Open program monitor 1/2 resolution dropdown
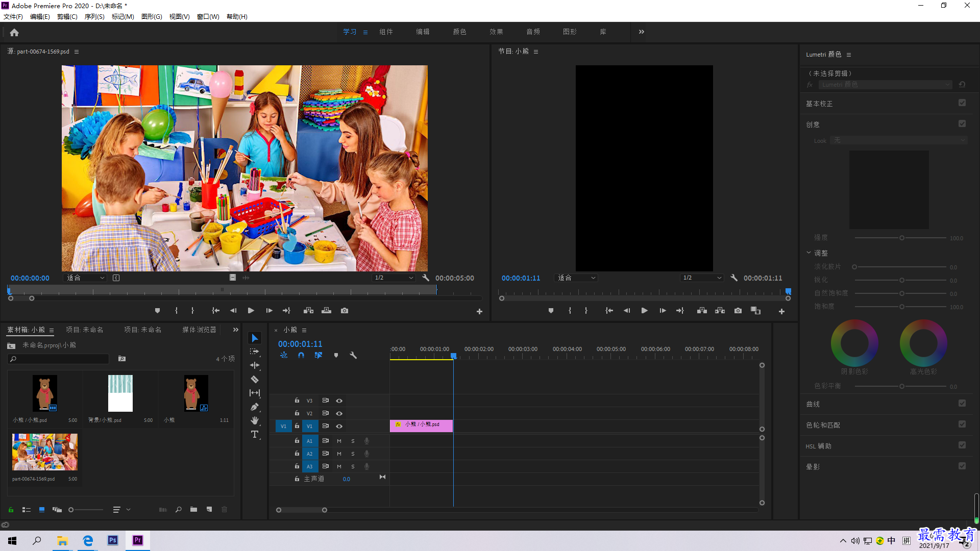980x551 pixels. click(702, 278)
